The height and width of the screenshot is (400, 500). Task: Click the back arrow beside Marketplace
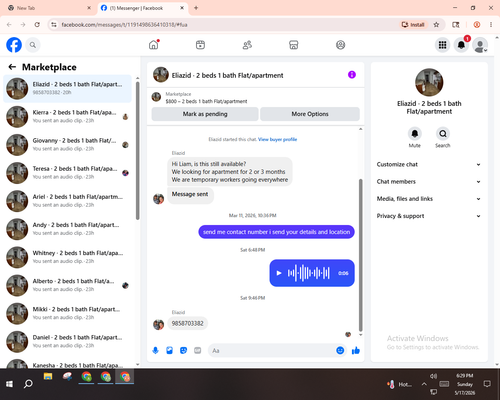[12, 67]
